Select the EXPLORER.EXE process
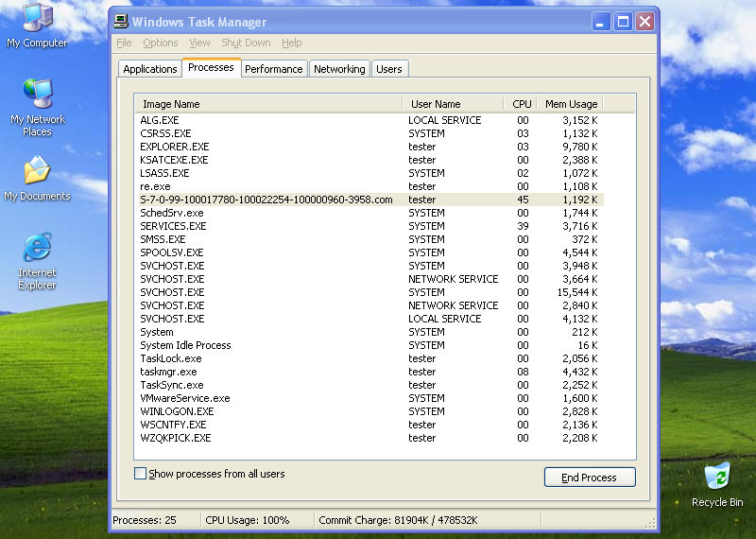Image resolution: width=756 pixels, height=539 pixels. point(370,147)
